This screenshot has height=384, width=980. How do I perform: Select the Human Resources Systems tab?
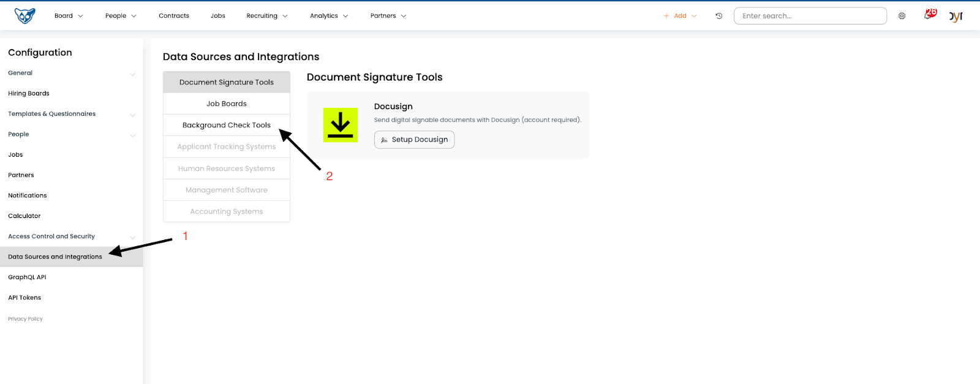coord(227,168)
